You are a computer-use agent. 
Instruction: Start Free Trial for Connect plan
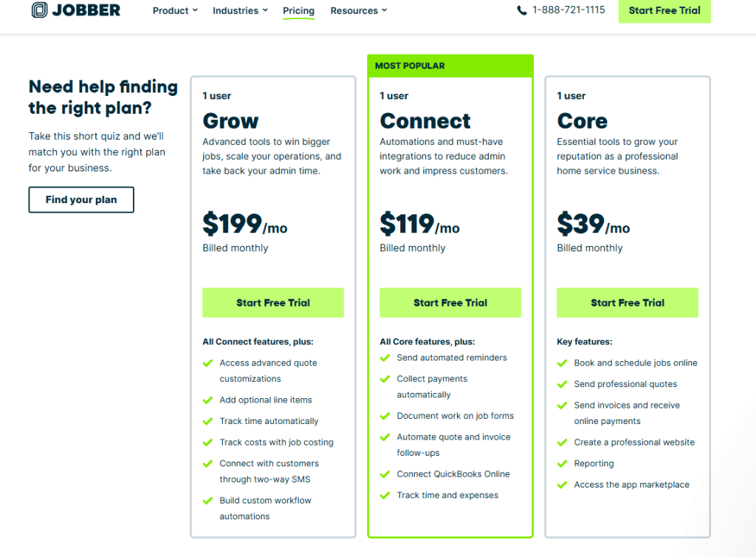click(x=450, y=303)
